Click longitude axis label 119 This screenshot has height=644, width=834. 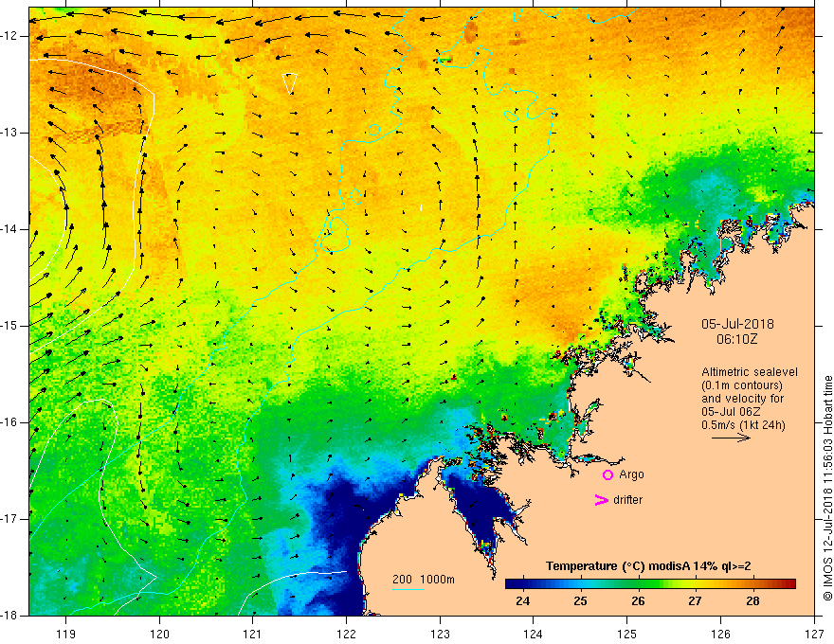point(66,634)
